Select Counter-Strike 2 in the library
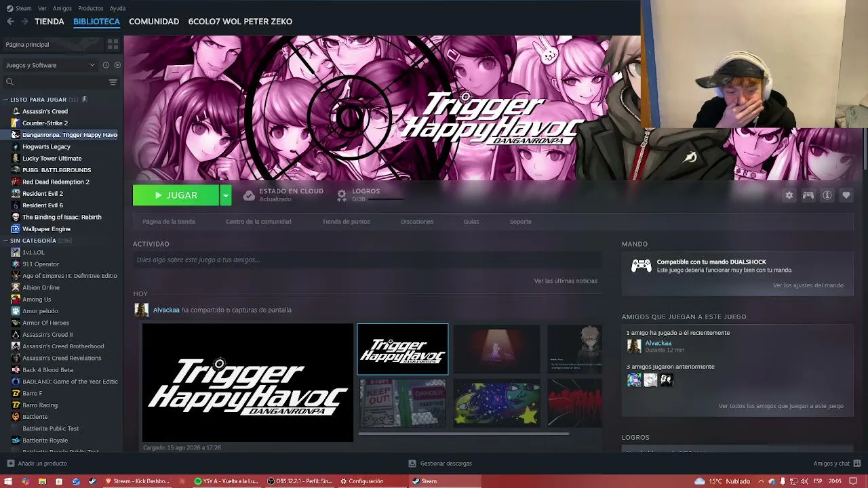Image resolution: width=868 pixels, height=488 pixels. (45, 123)
